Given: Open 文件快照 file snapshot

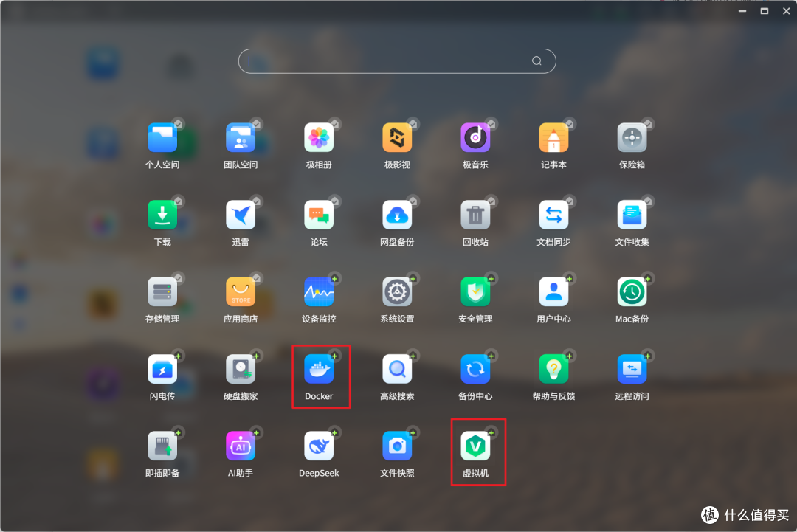Looking at the screenshot, I should (x=397, y=446).
